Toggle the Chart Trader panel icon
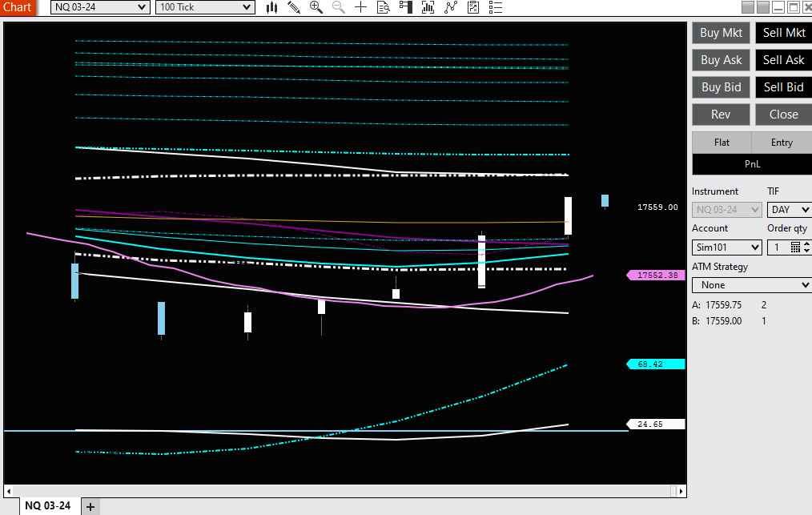This screenshot has width=812, height=515. (405, 7)
